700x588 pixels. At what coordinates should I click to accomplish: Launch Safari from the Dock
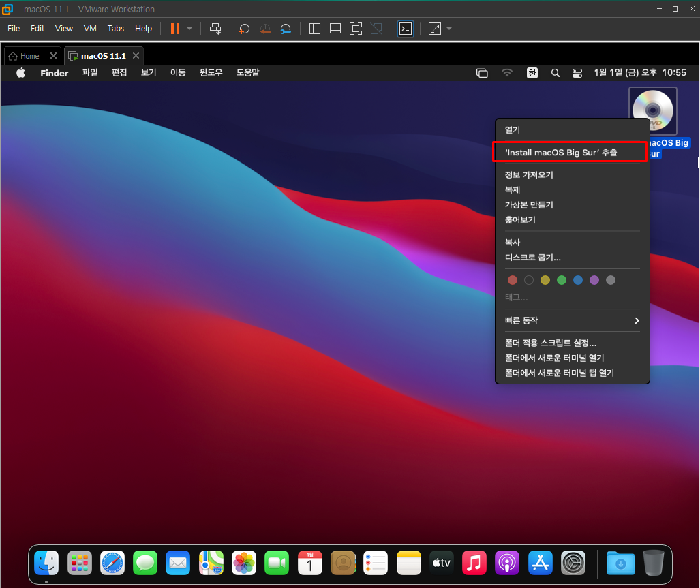(x=112, y=563)
